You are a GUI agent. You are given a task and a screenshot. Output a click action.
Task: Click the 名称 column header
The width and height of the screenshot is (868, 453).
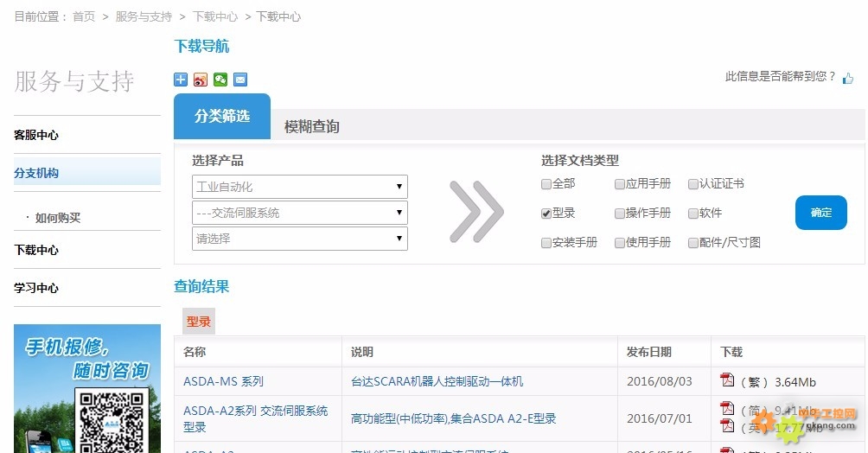click(195, 352)
